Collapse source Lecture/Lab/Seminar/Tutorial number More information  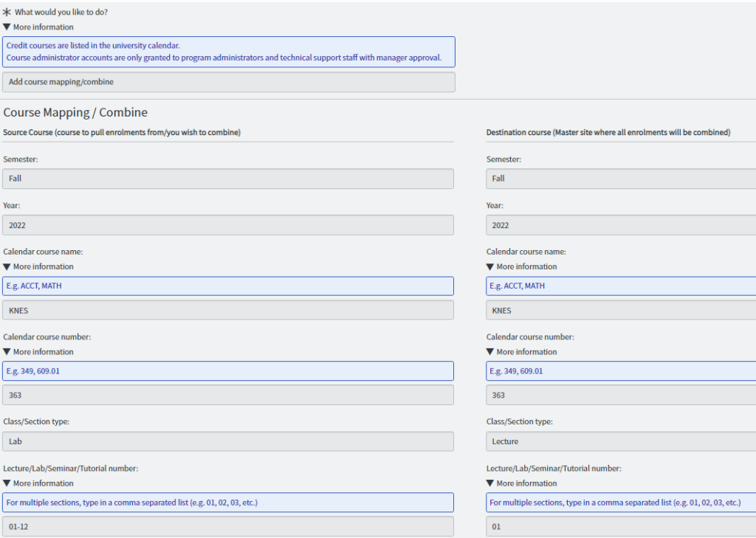point(38,483)
